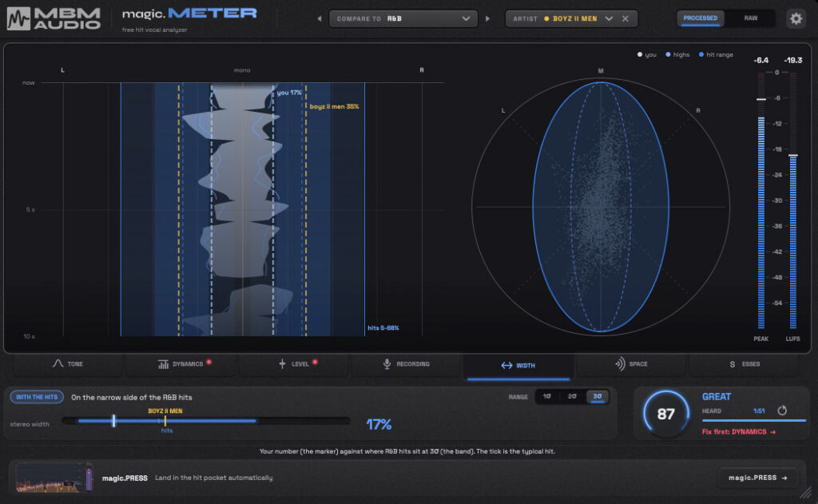Click the Recording microphone icon

click(x=387, y=364)
